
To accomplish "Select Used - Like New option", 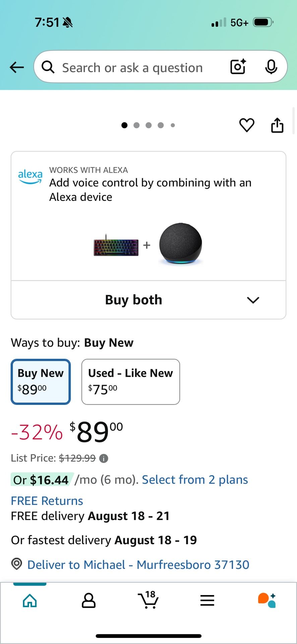I will click(x=130, y=382).
